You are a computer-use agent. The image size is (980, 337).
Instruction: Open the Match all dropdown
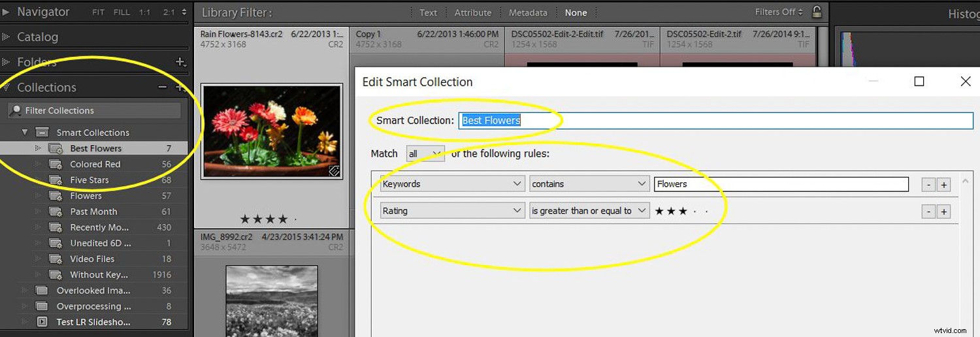coord(425,153)
